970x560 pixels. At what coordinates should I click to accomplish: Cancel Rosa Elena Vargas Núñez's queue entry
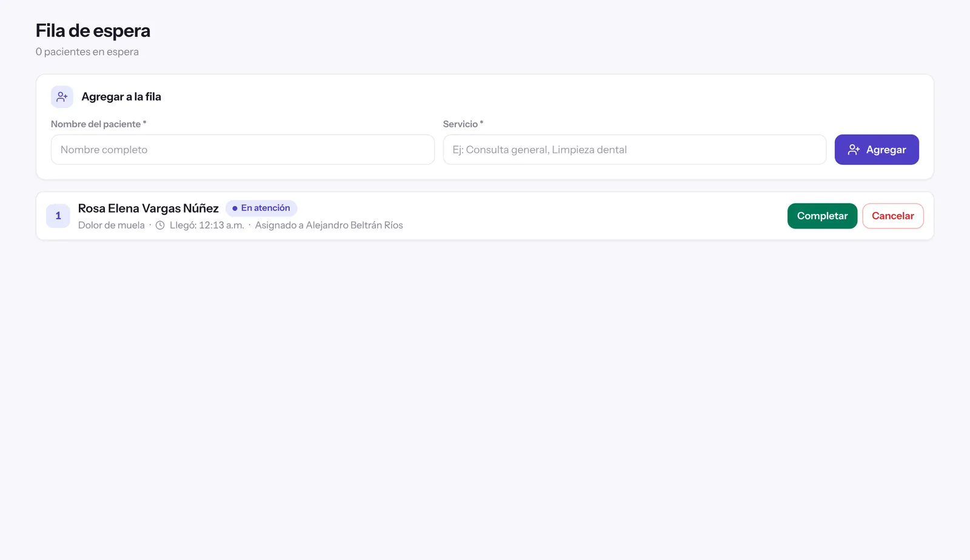[893, 216]
